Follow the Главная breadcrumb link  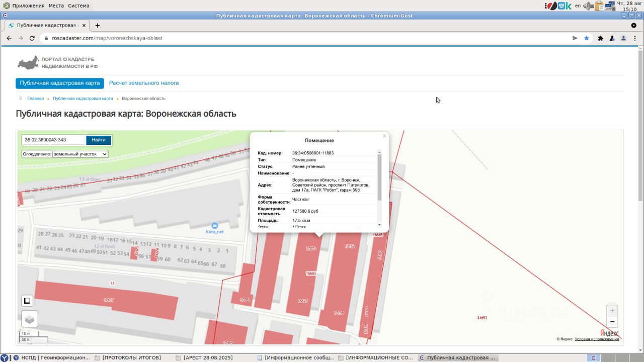(x=35, y=99)
